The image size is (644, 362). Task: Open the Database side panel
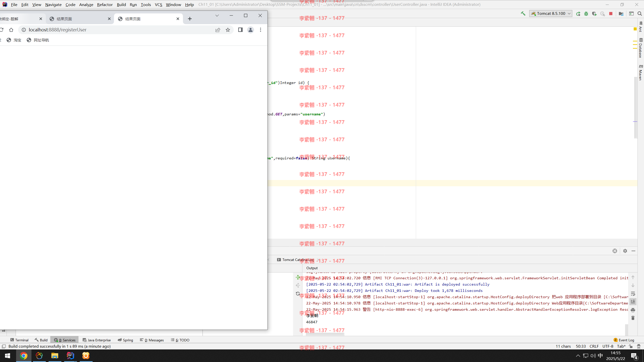(641, 48)
